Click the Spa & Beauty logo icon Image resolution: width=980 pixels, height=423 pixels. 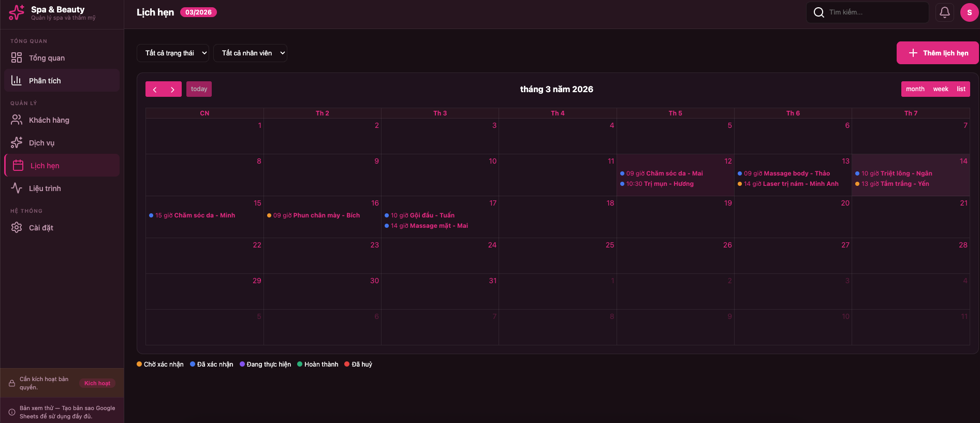pos(17,12)
